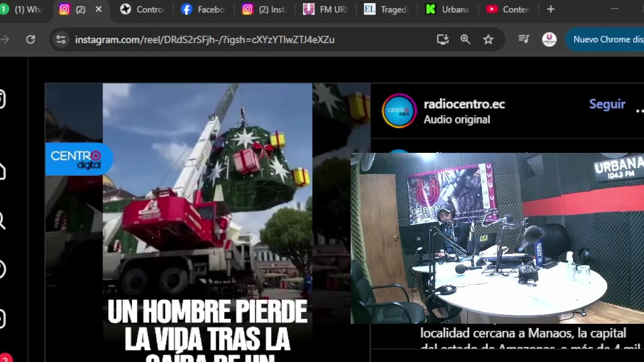Open Audio original link
The width and height of the screenshot is (644, 362).
[x=457, y=120]
